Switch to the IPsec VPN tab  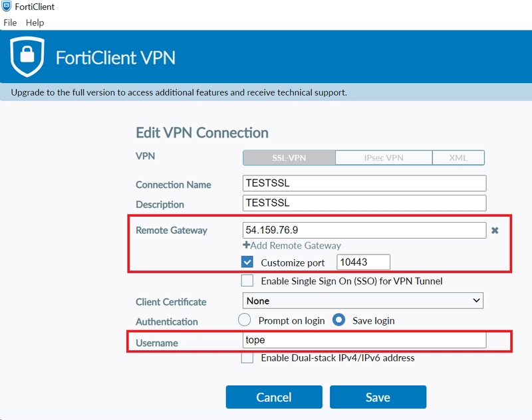coord(384,158)
